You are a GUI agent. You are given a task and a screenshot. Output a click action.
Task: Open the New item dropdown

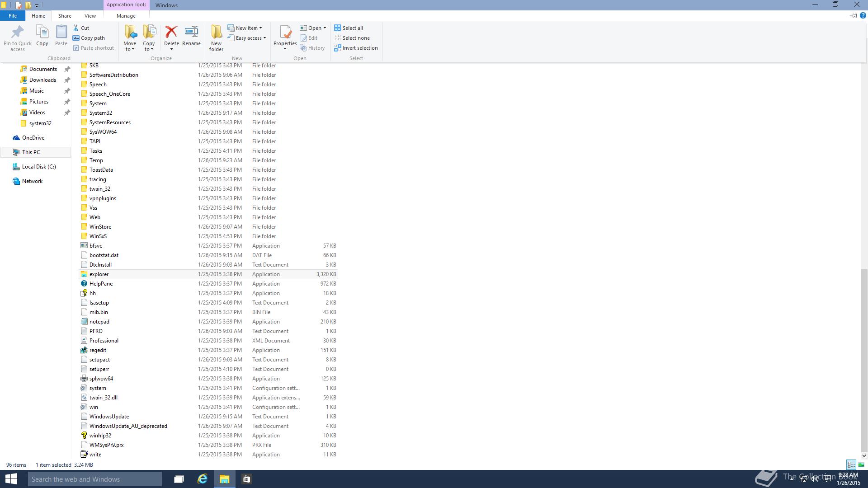[260, 28]
